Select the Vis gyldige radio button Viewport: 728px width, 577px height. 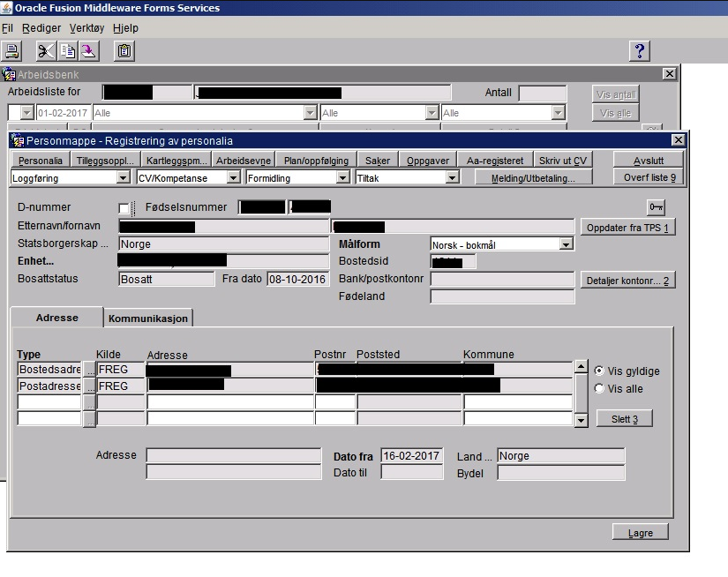coord(599,371)
